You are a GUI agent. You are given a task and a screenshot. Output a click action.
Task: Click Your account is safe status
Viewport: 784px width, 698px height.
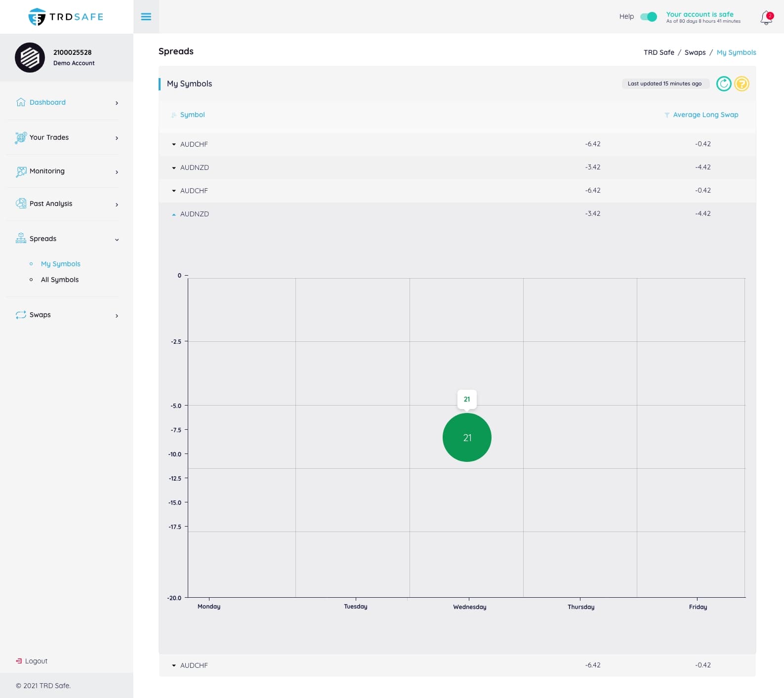click(x=700, y=14)
